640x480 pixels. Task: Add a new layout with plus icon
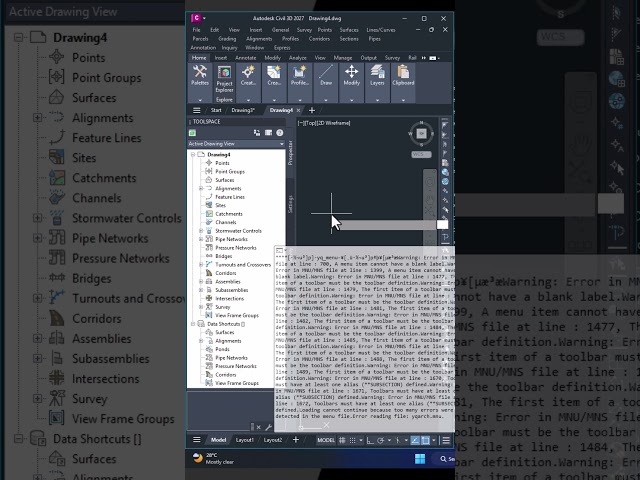click(296, 440)
